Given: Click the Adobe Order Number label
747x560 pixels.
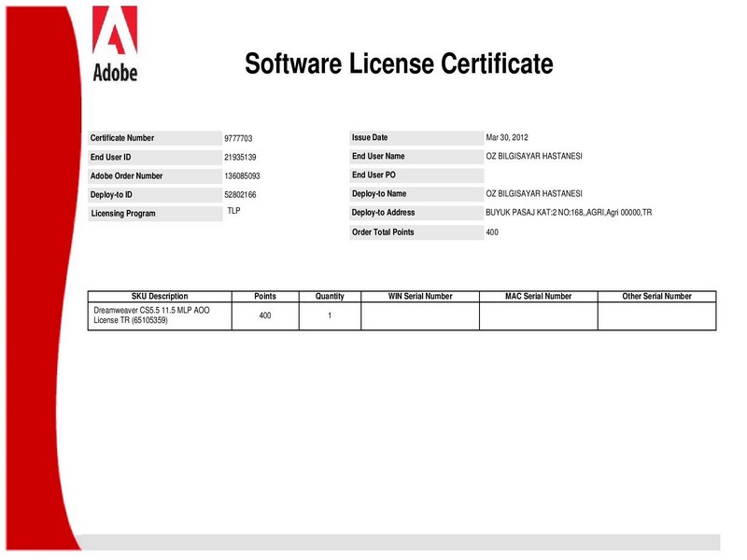Looking at the screenshot, I should 127,175.
